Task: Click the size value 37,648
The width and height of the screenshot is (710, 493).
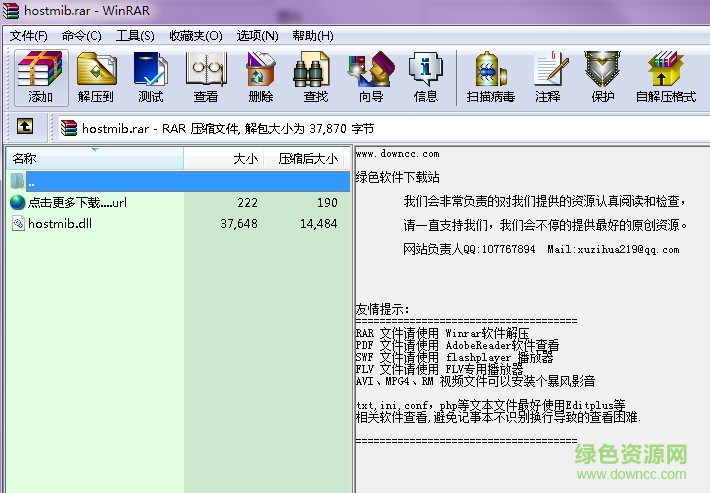Action: pos(239,224)
